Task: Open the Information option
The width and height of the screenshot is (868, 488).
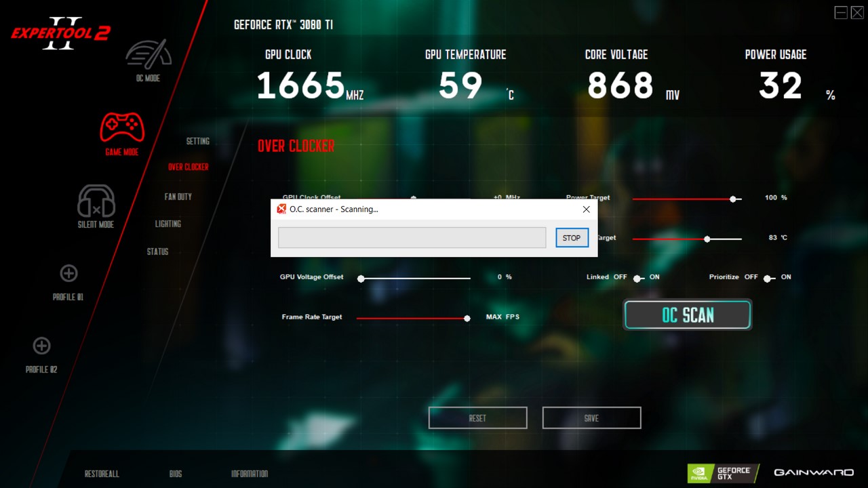Action: click(250, 474)
